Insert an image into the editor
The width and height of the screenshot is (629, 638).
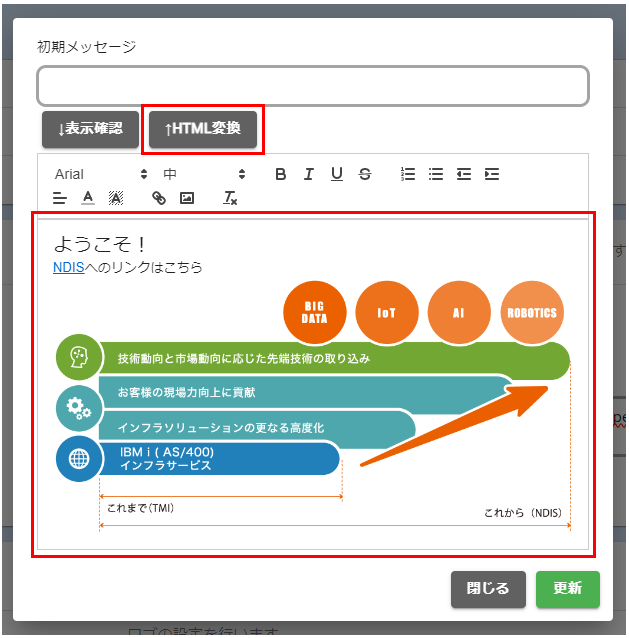(187, 198)
